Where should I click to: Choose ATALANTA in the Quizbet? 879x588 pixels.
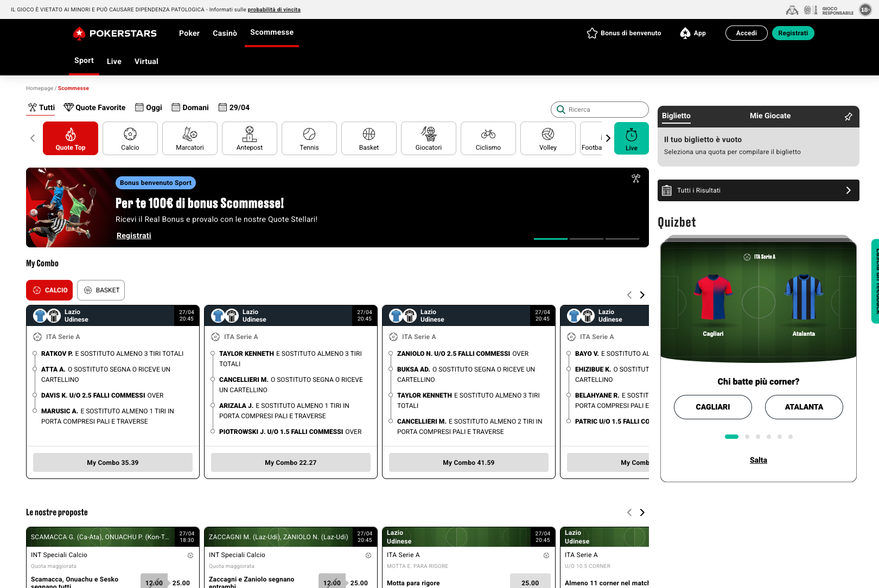click(804, 407)
